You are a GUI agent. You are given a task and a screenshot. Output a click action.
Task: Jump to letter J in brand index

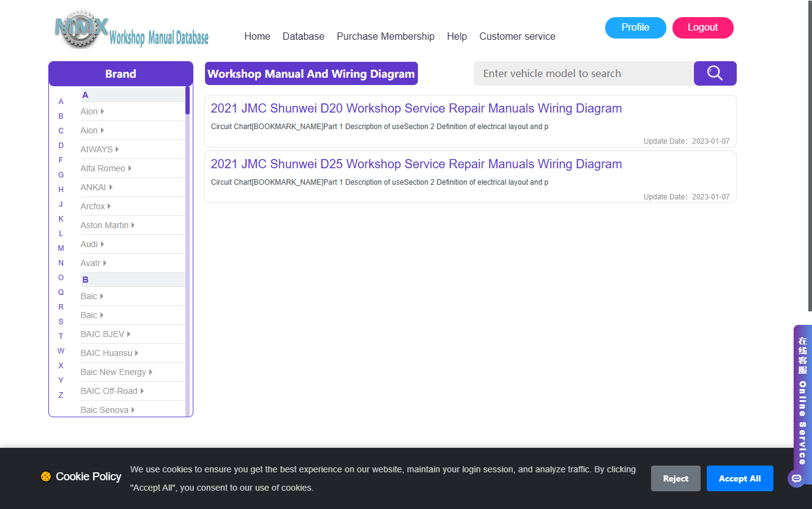61,204
